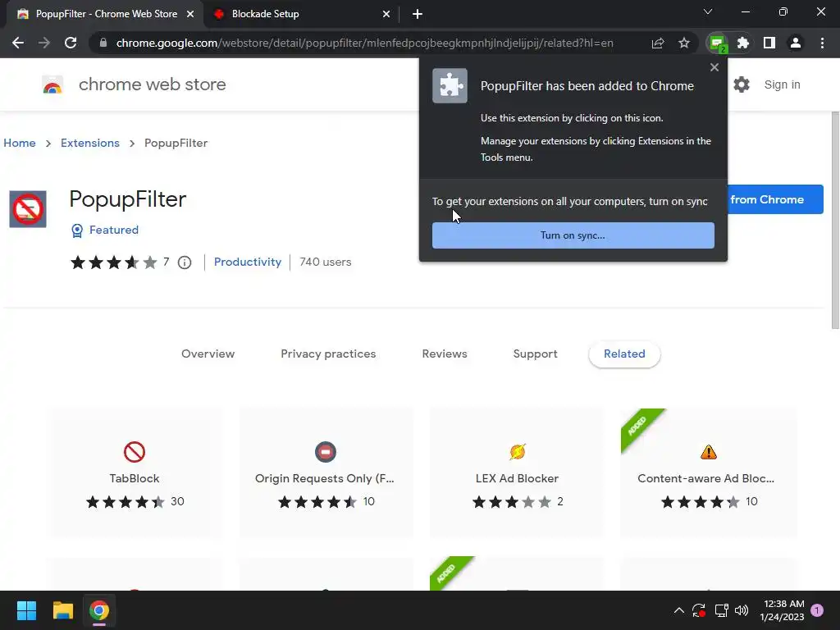Screen dimensions: 840x630
Task: Open the Support tab
Action: tap(535, 354)
